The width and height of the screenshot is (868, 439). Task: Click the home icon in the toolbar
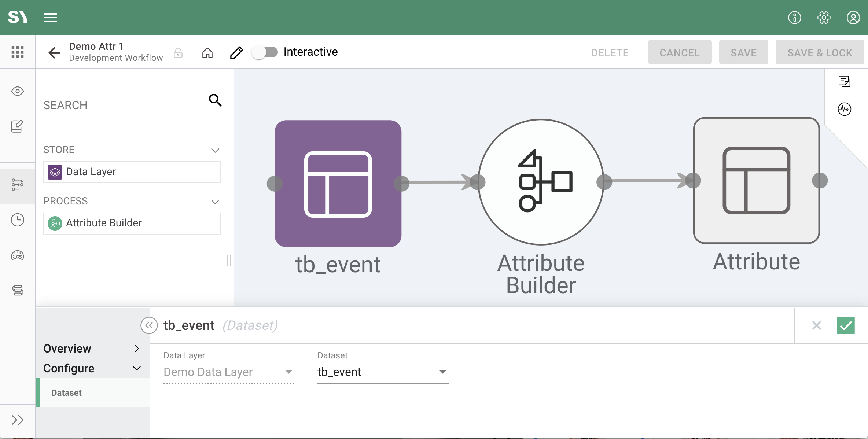[x=207, y=53]
